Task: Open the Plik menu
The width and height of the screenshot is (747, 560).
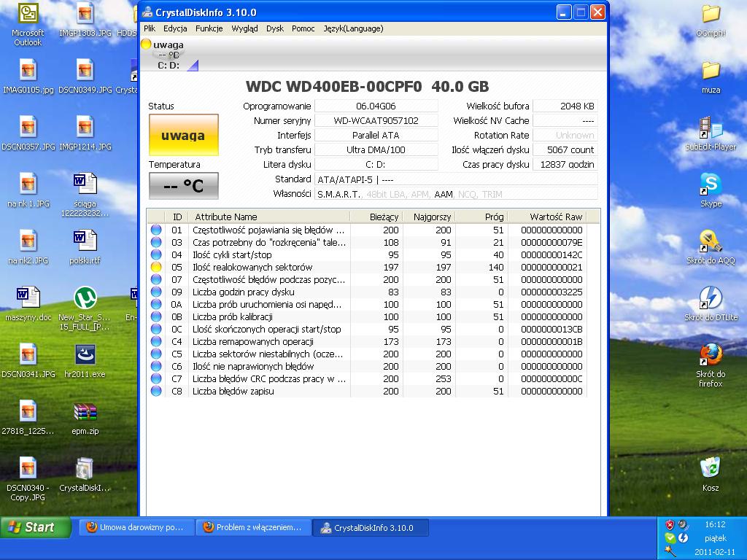Action: (x=150, y=28)
